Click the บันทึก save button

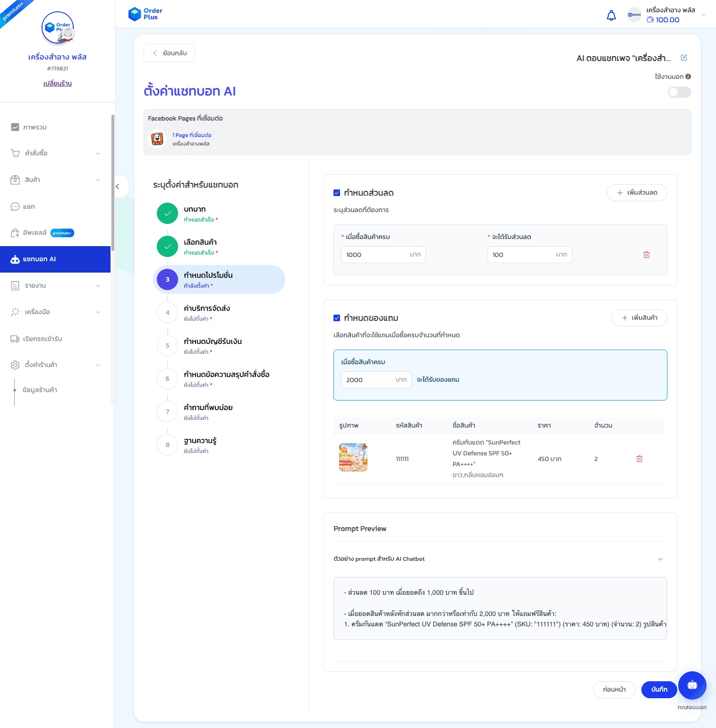pos(659,689)
